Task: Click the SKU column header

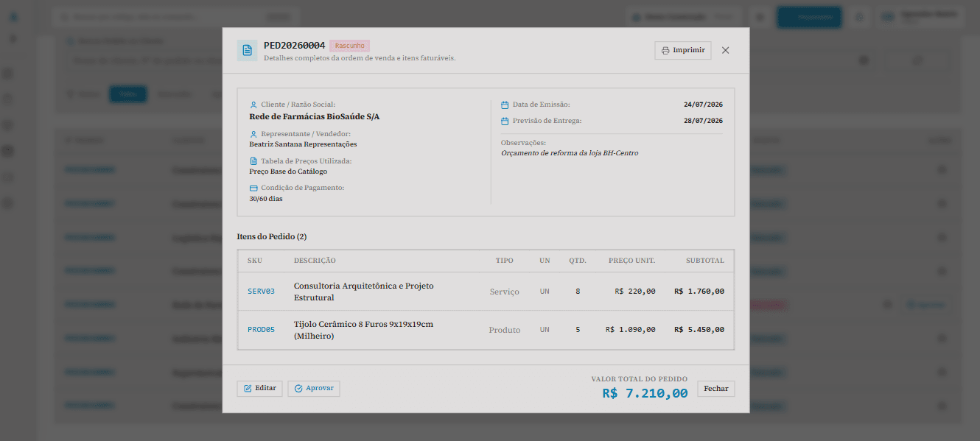Action: point(255,261)
